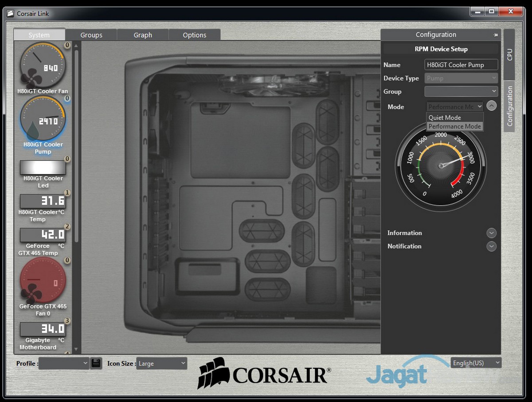This screenshot has width=532, height=402.
Task: Select the H80iGT Cooler Temp readout
Action: coord(43,201)
